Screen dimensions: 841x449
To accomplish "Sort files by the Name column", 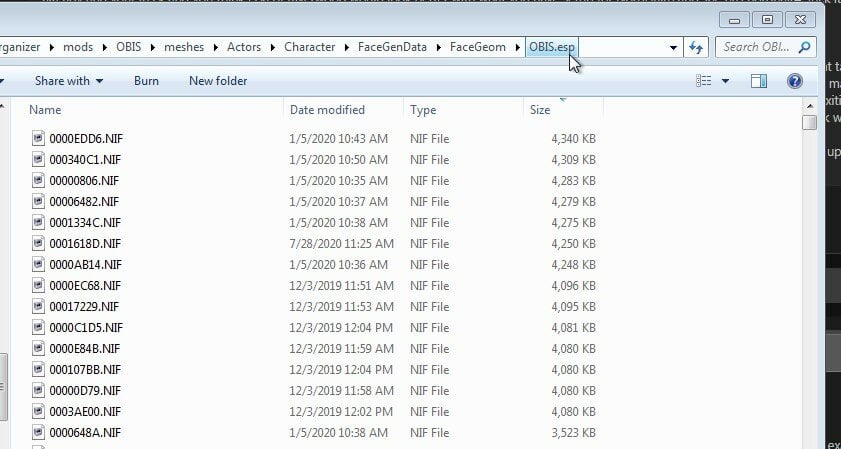I will 45,110.
